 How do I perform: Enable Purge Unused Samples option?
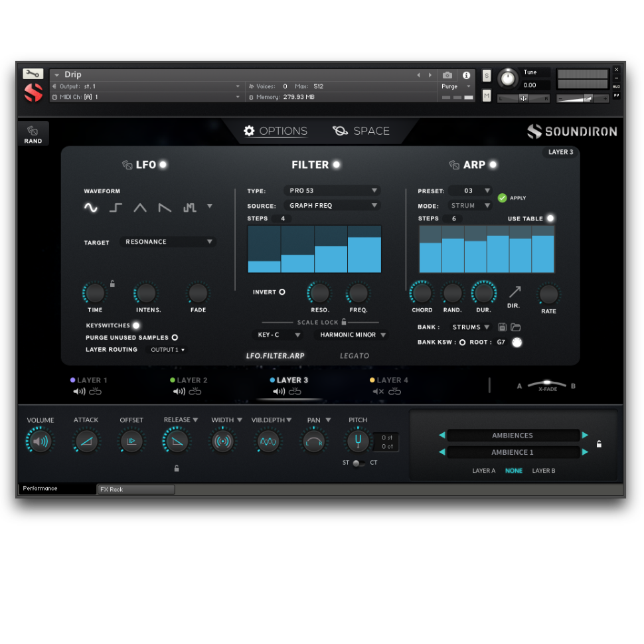(175, 337)
